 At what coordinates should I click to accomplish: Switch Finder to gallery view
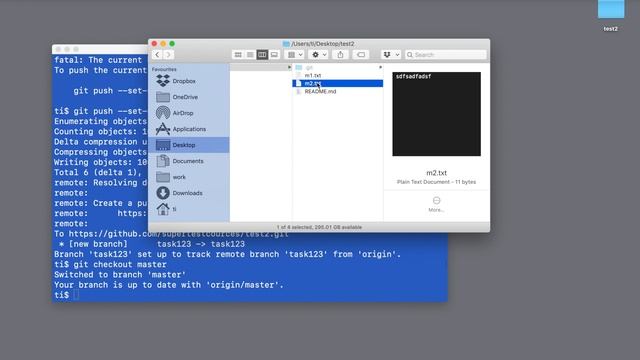[274, 55]
